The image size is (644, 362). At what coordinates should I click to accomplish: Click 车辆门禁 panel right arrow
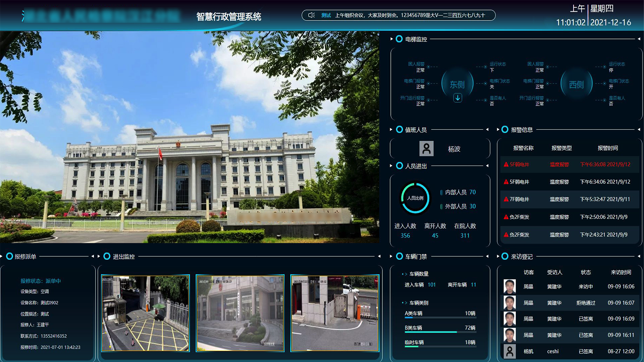(x=487, y=256)
